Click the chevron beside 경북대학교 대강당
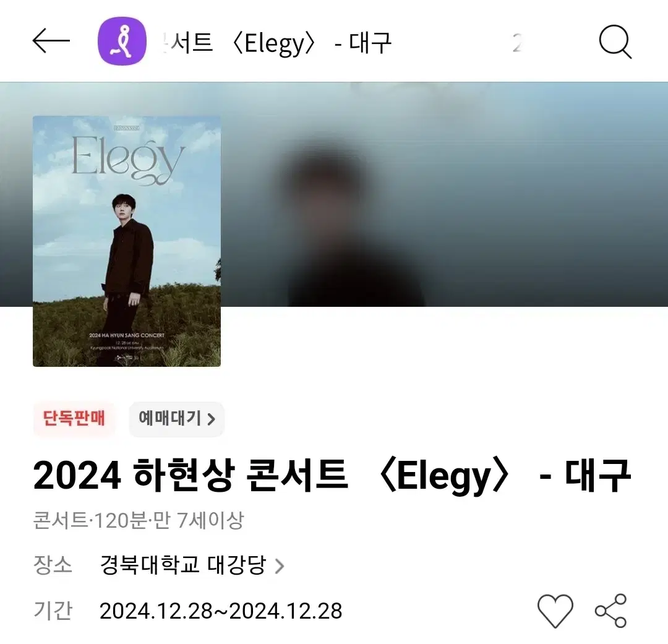Screen dimensions: 668x644 [x=280, y=566]
